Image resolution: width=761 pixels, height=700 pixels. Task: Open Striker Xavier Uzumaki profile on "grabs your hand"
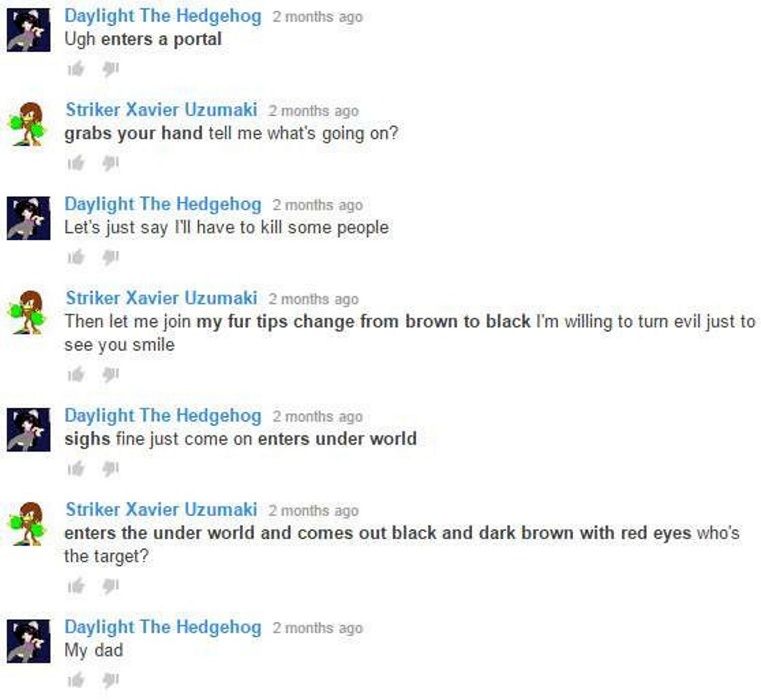pos(161,110)
